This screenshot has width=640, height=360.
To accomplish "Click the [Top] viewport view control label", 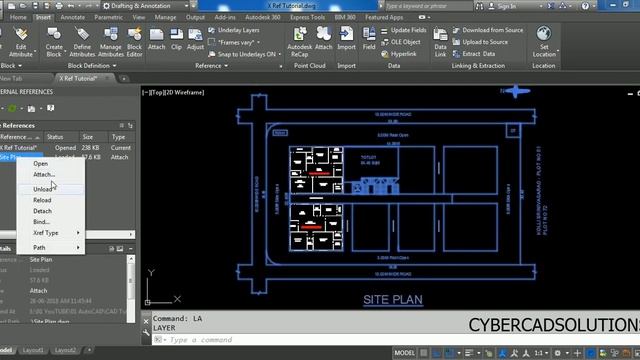I will [x=157, y=93].
